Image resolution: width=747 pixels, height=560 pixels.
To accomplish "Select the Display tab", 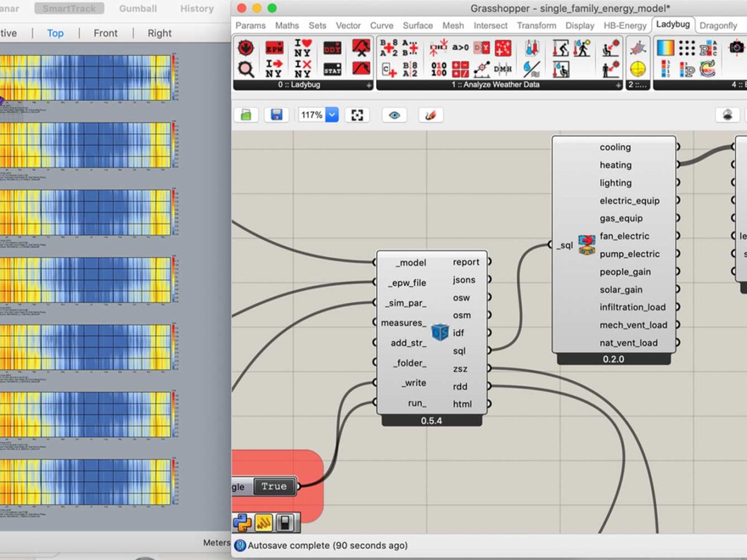I will tap(580, 26).
